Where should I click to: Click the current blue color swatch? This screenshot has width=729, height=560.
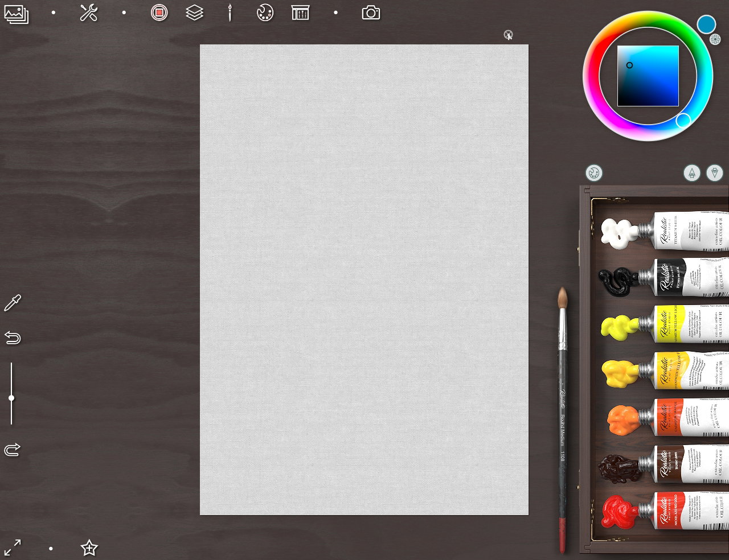click(706, 24)
